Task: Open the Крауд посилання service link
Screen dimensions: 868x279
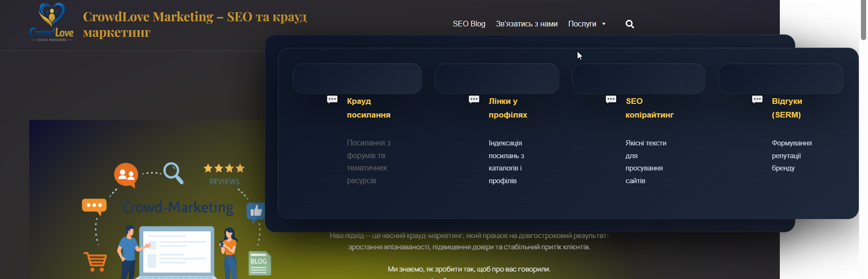Action: [369, 108]
